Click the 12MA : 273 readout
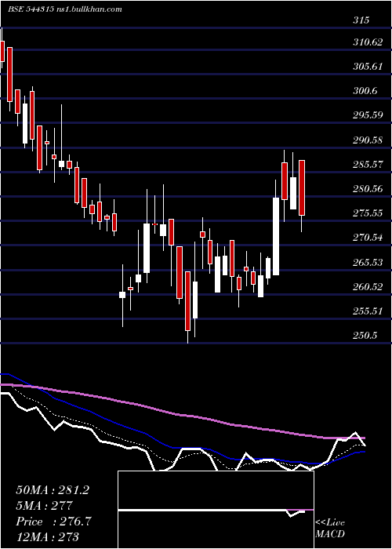This screenshot has height=549, width=392. pyautogui.click(x=48, y=536)
